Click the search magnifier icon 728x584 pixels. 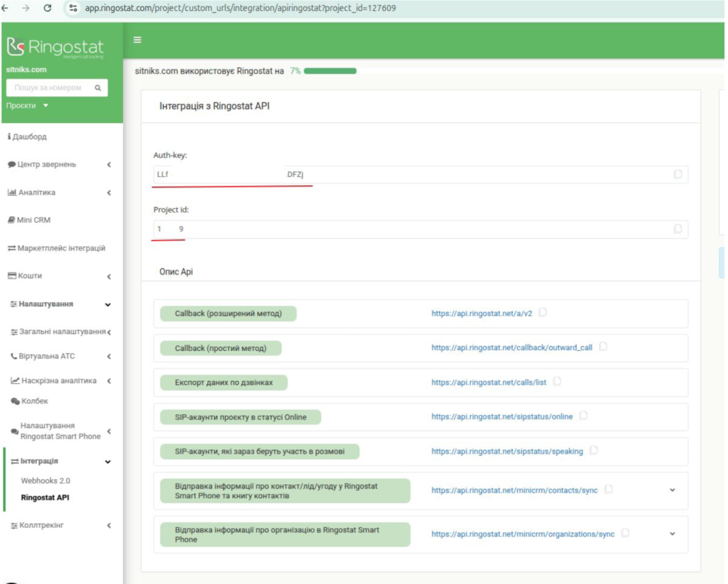[x=98, y=87]
